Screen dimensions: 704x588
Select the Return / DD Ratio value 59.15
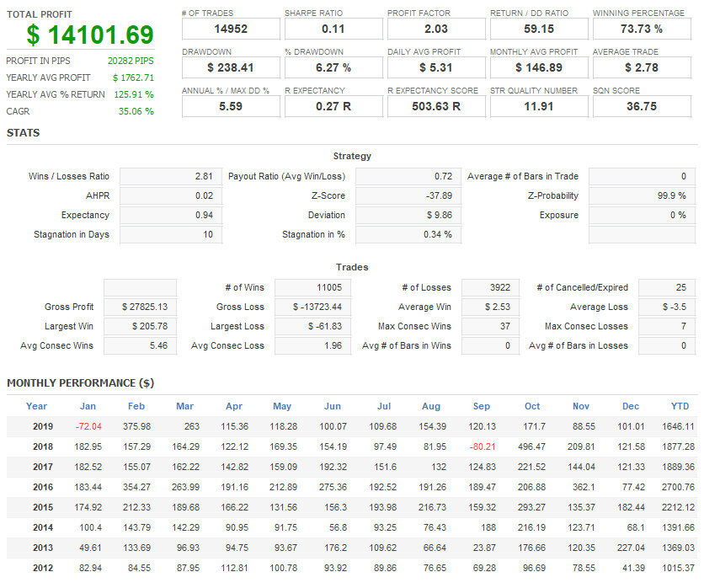point(539,29)
